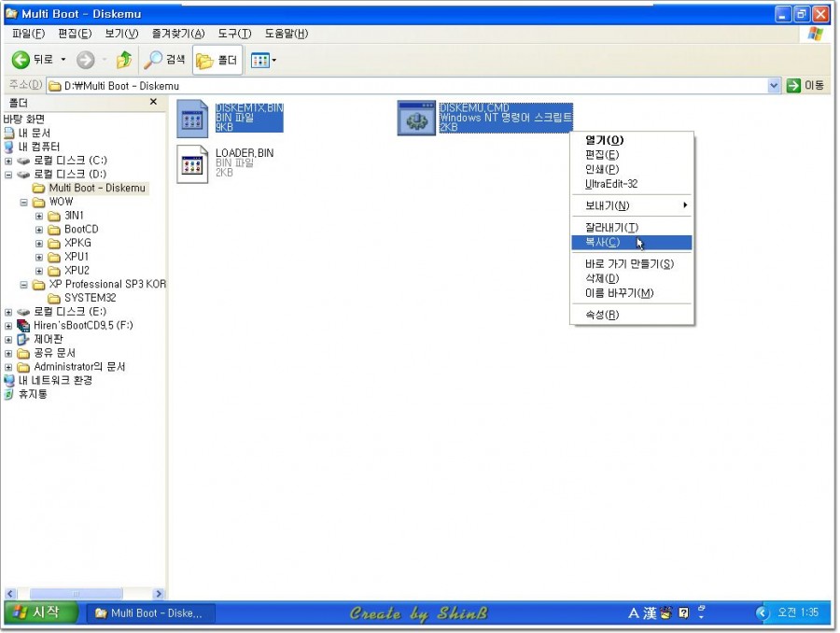Screen dimensions: 840x633
Task: Open the back history dropdown arrow
Action: coord(63,60)
